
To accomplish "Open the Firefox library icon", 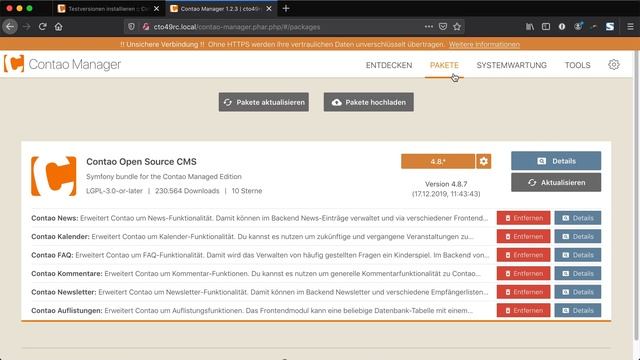I will point(530,27).
